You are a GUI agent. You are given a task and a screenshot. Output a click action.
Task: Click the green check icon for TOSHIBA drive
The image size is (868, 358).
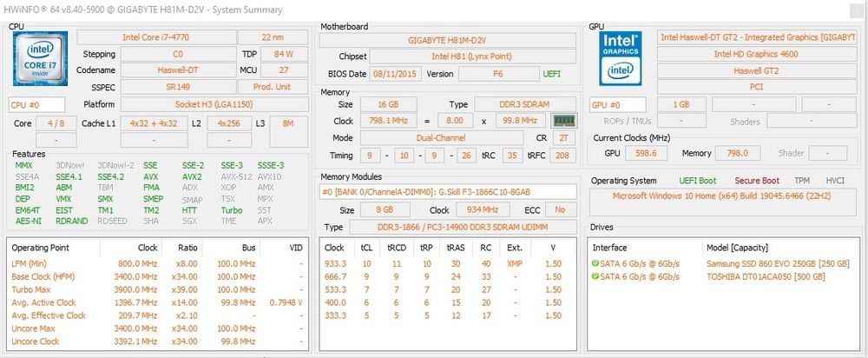click(595, 276)
